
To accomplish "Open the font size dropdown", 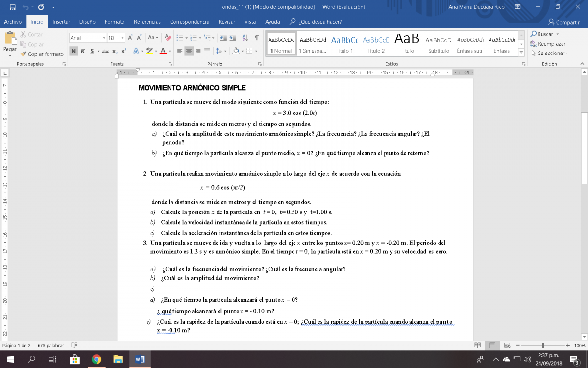I will click(x=122, y=38).
